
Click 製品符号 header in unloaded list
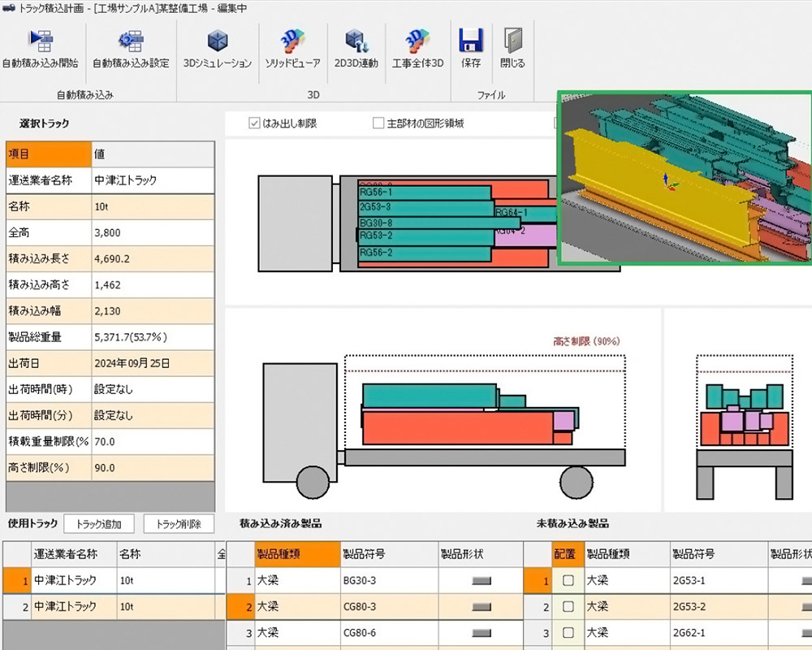[719, 554]
